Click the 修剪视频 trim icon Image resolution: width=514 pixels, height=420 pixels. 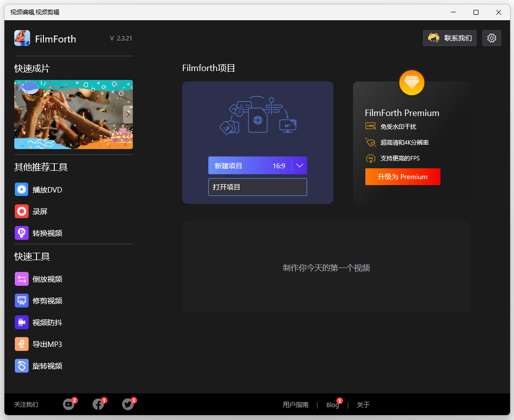click(22, 301)
